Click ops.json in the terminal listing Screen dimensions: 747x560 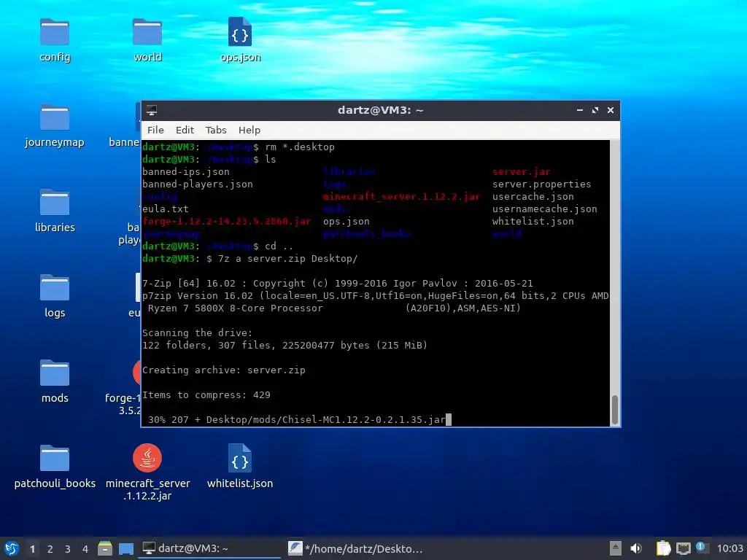coord(346,222)
